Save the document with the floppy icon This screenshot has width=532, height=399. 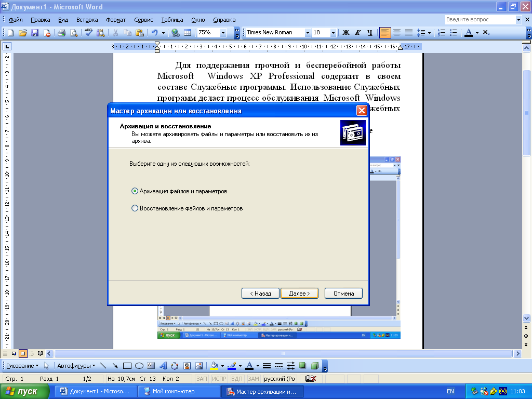[x=35, y=33]
